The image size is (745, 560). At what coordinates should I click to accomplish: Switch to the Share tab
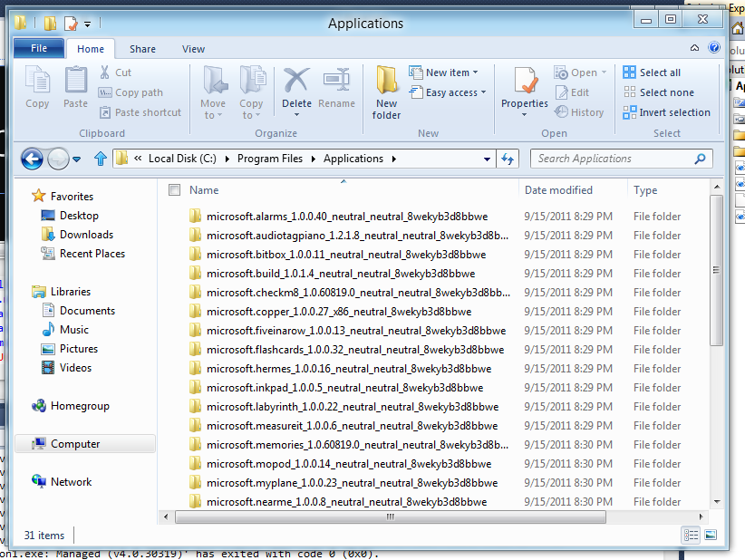click(142, 49)
